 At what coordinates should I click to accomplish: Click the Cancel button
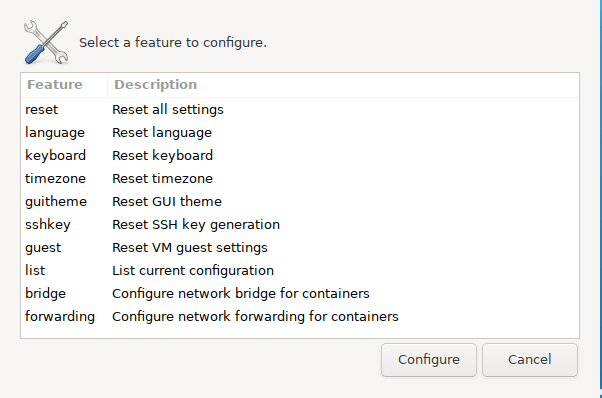530,360
